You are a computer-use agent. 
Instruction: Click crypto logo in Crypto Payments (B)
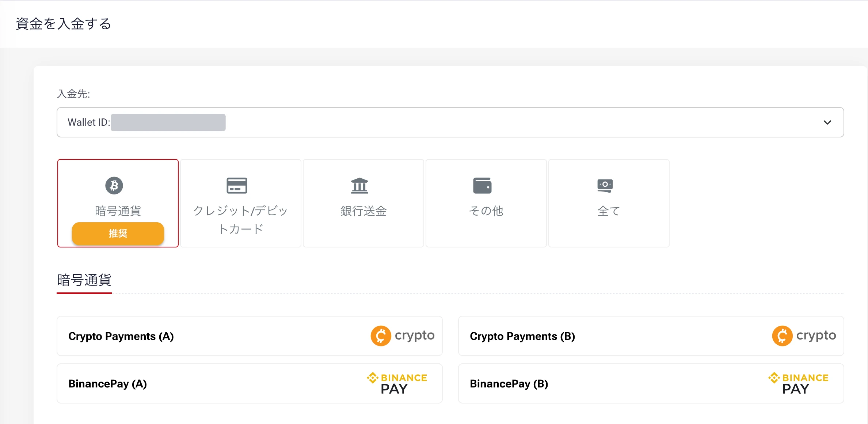click(x=804, y=336)
